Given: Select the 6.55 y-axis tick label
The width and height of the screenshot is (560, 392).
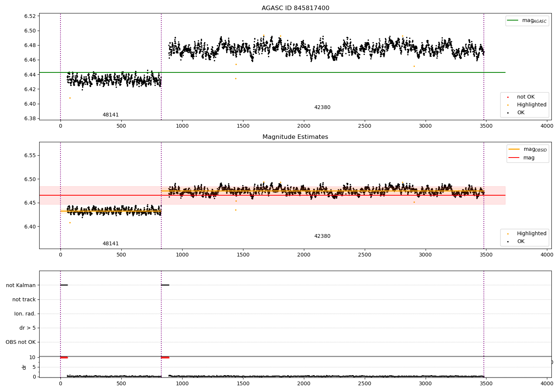Looking at the screenshot, I should [x=30, y=155].
